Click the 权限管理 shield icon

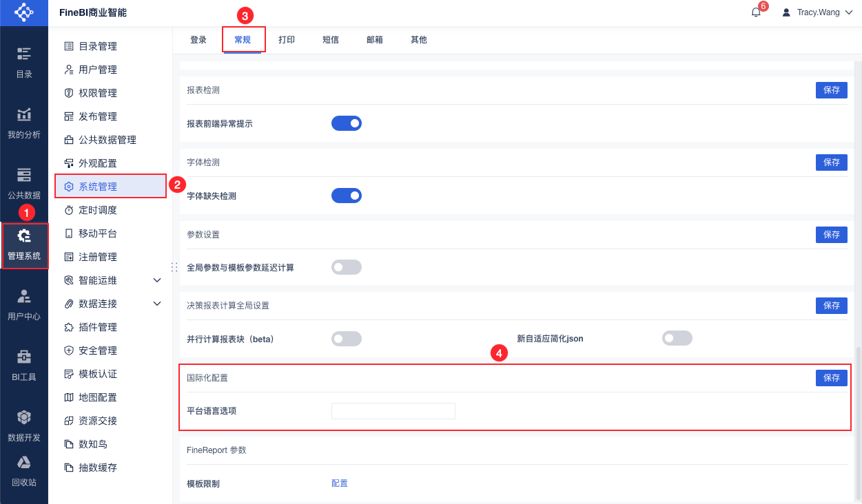pos(68,93)
